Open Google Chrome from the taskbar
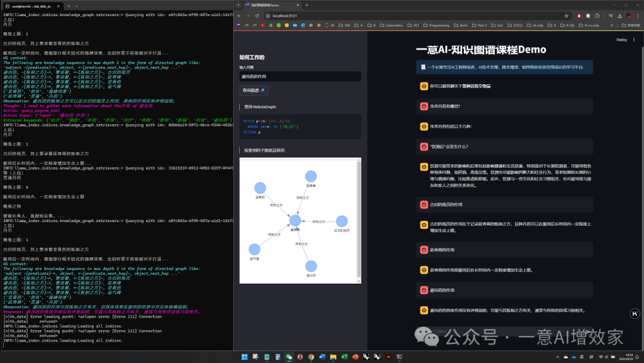 pos(311,357)
